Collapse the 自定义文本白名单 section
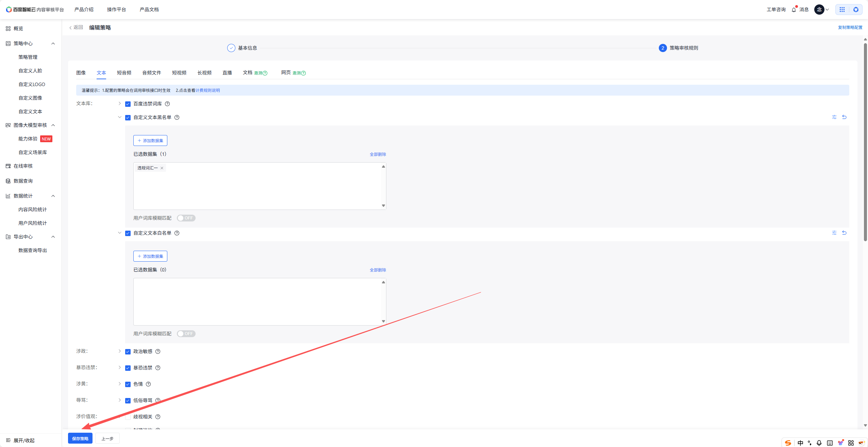This screenshot has width=868, height=447. pos(119,233)
